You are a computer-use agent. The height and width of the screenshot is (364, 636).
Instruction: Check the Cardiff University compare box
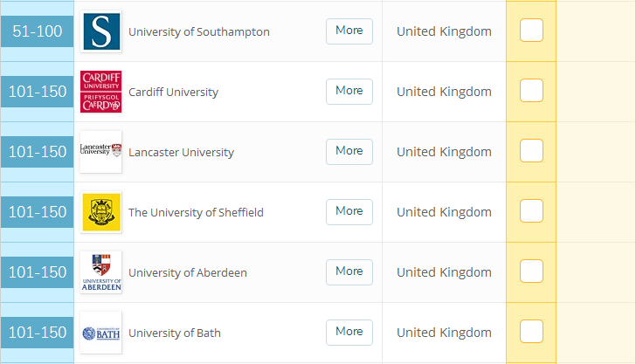coord(531,91)
